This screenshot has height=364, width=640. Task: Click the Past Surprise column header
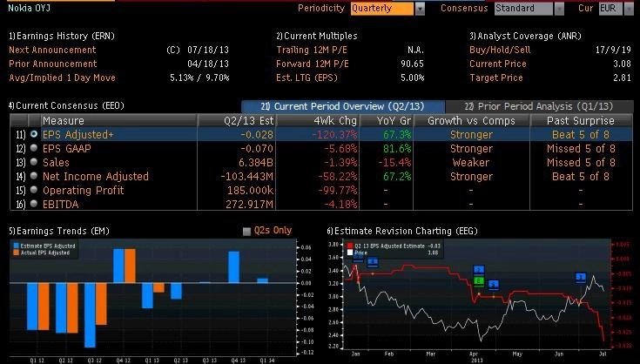(x=581, y=121)
